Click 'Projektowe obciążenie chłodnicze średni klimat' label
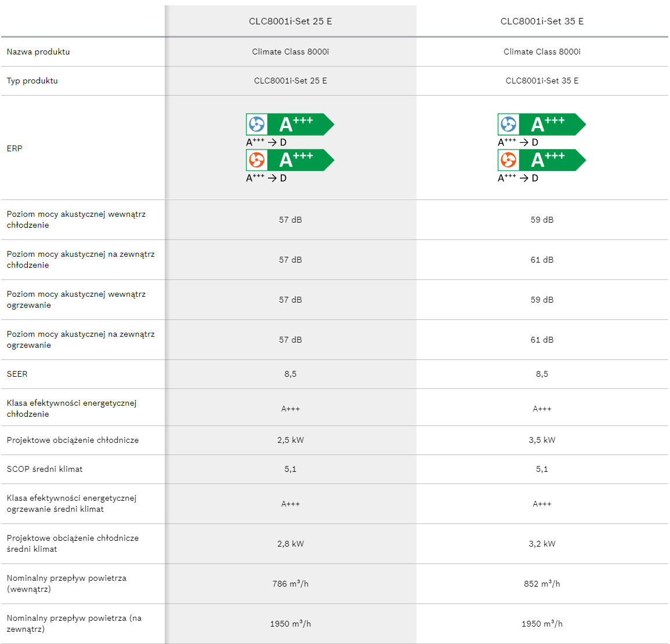Image resolution: width=670 pixels, height=644 pixels. pyautogui.click(x=73, y=544)
